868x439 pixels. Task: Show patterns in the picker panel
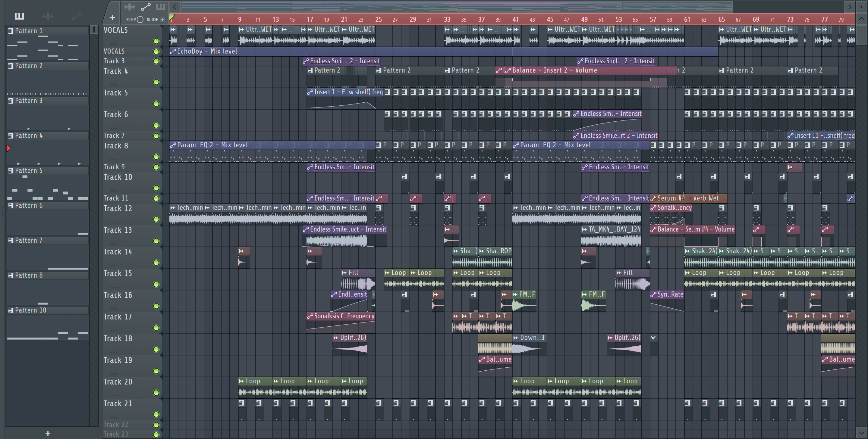(x=19, y=16)
